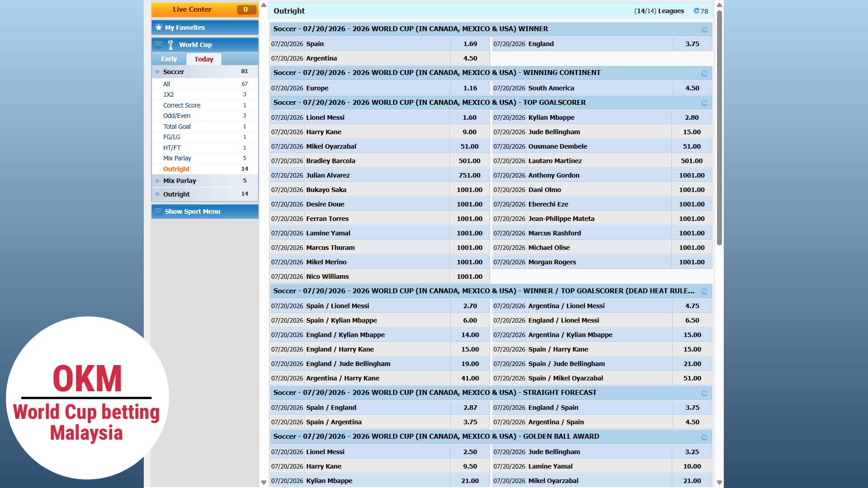Select the All soccer filter

(x=205, y=84)
